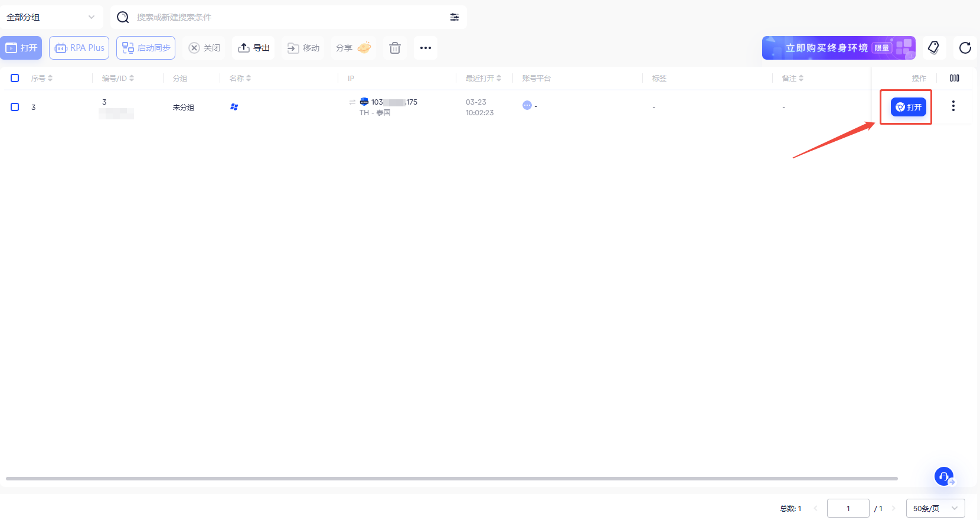
Task: Select the checkbox for row 3
Action: 15,107
